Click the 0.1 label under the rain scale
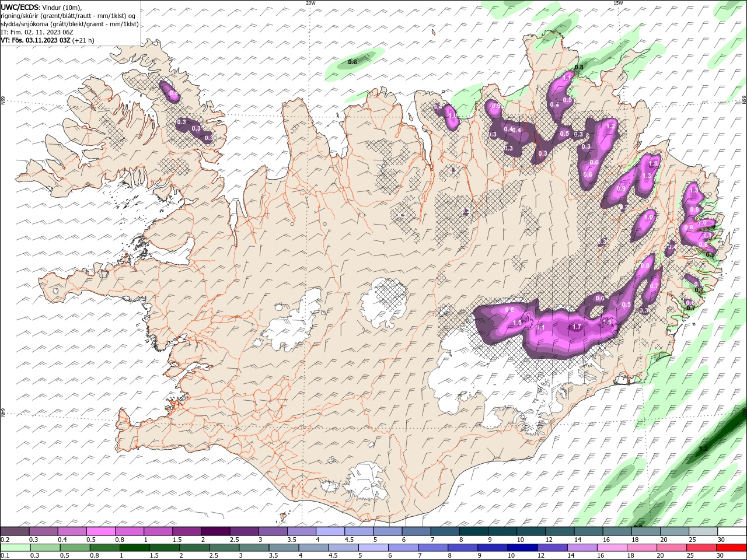 tap(5, 556)
